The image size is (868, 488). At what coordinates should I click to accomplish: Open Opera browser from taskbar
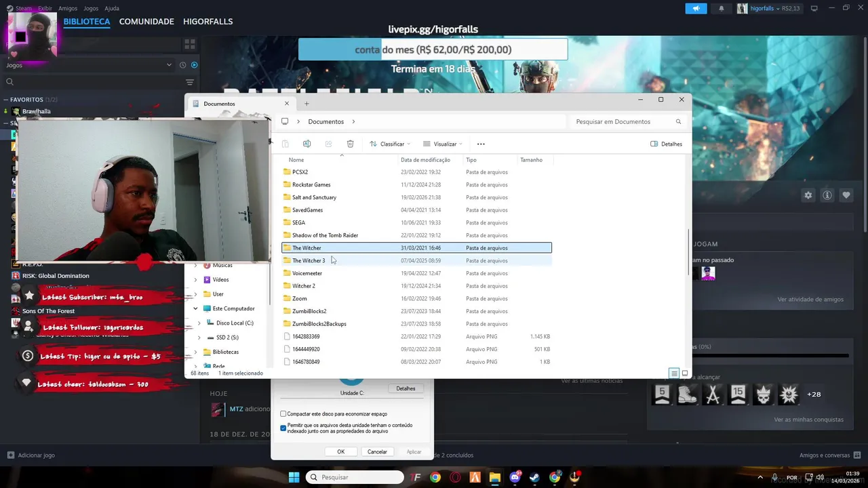pos(455,477)
